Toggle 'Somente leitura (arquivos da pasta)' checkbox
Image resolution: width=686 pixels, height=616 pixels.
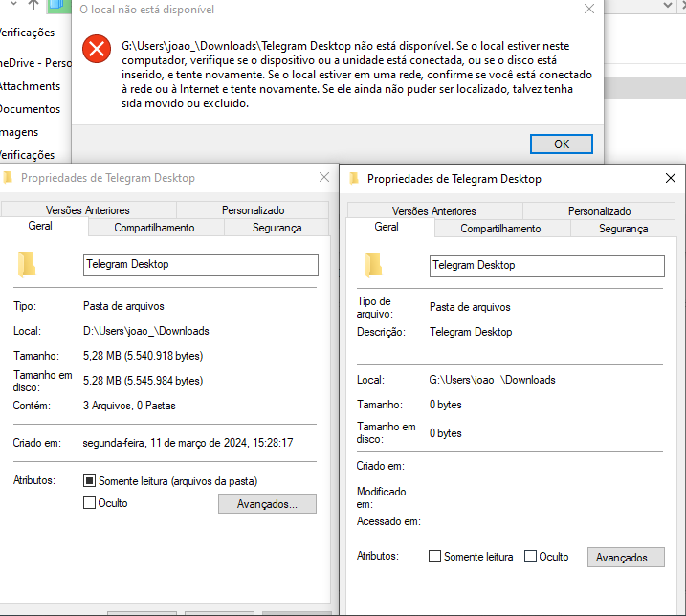click(89, 481)
